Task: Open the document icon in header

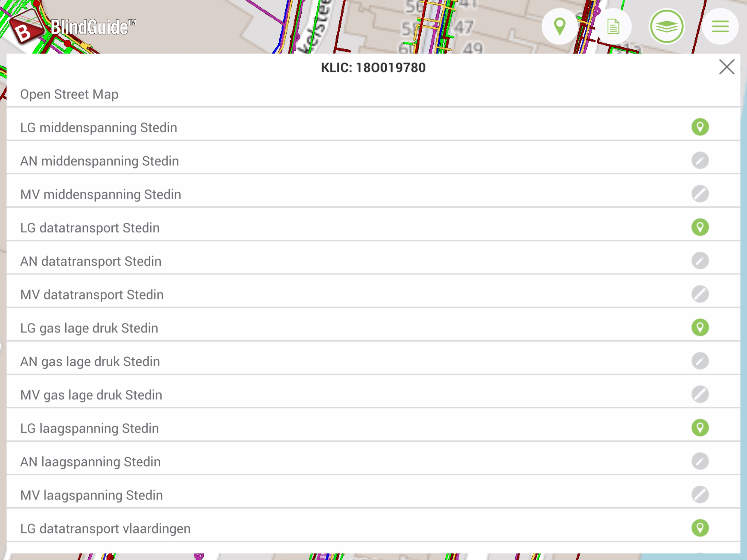Action: tap(613, 26)
